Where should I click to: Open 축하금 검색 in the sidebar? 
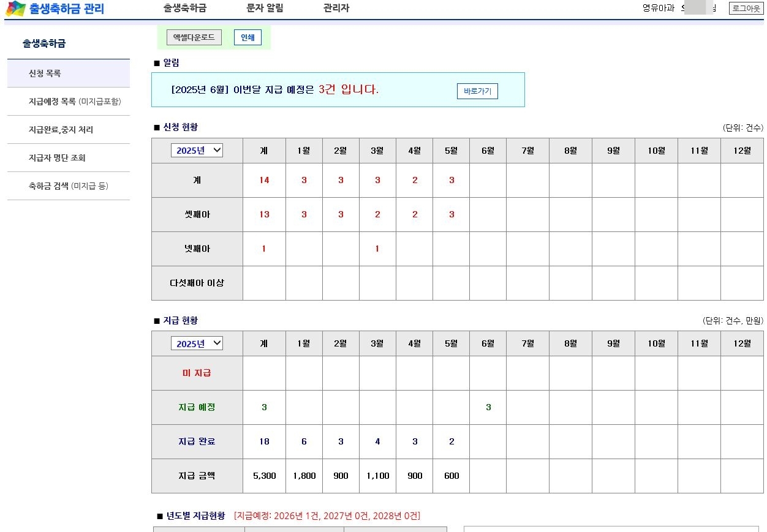pos(68,186)
